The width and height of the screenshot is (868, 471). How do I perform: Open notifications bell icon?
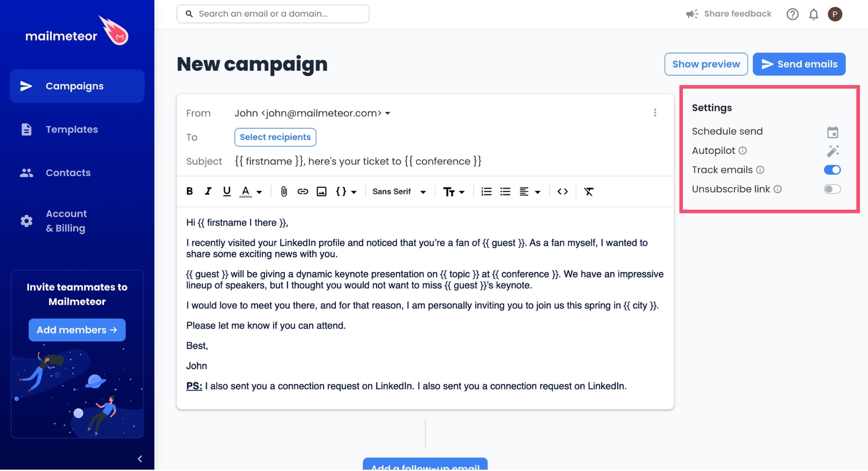click(x=813, y=14)
